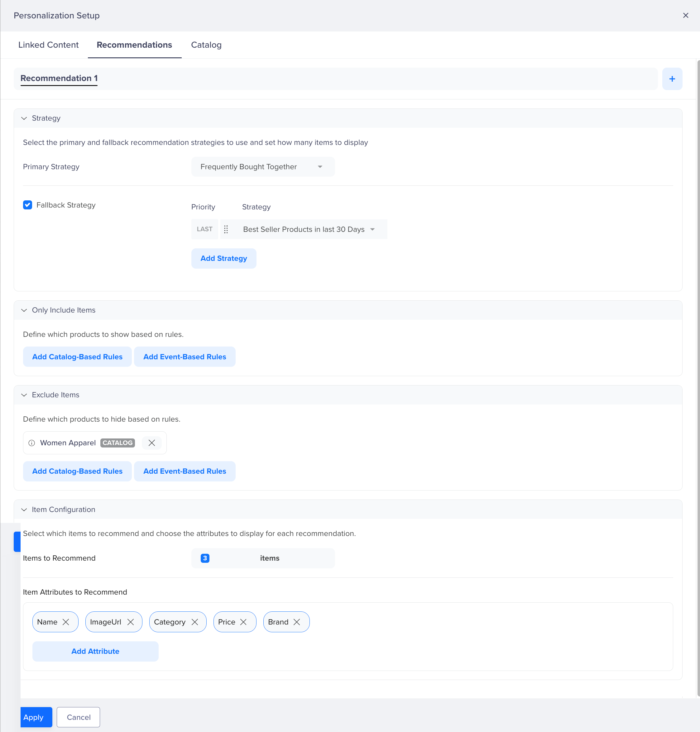
Task: Click info icon next to Women Apparel
Action: tap(32, 443)
